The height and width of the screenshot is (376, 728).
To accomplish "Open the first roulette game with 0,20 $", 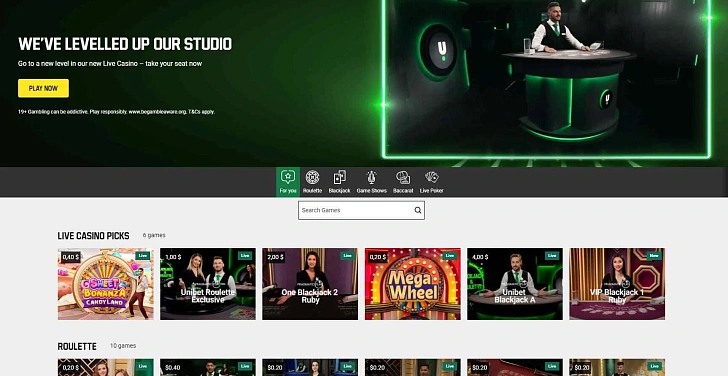I will 105,367.
